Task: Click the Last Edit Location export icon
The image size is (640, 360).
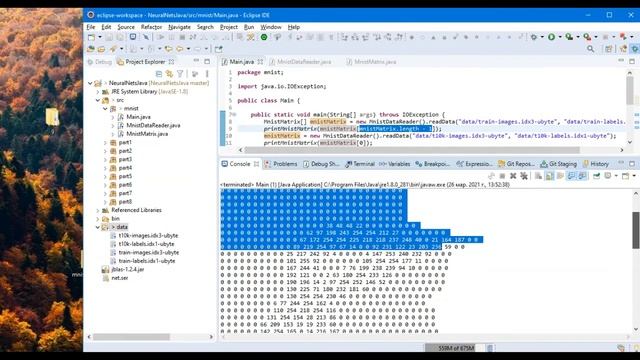Action: point(219,49)
